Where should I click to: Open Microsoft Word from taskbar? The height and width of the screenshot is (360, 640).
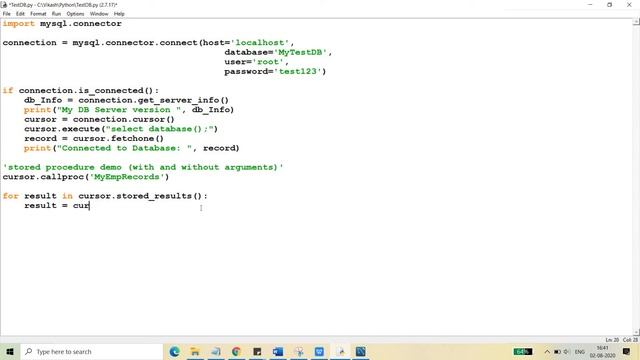click(x=278, y=351)
